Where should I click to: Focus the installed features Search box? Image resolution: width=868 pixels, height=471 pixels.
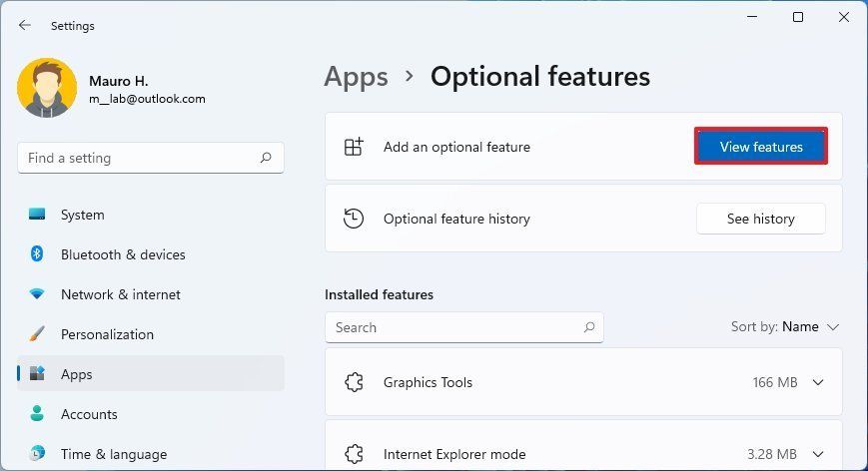click(x=454, y=327)
